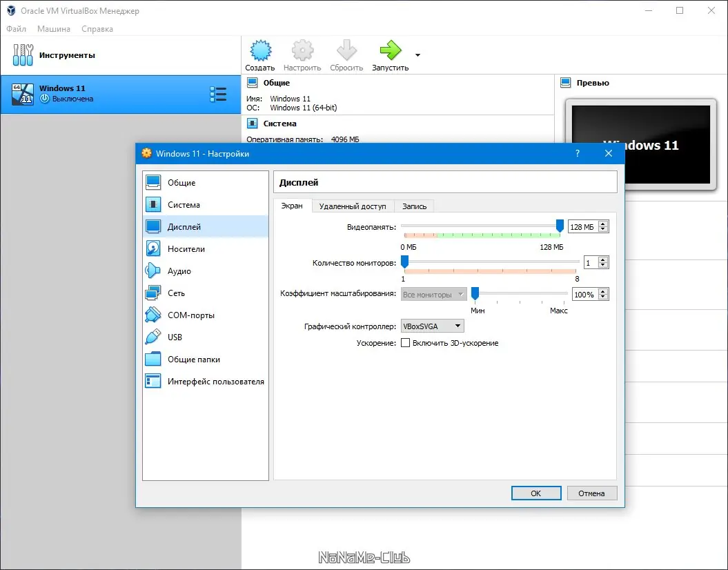Image resolution: width=728 pixels, height=570 pixels.
Task: Click the Windows 11 preview thumbnail
Action: 641,144
